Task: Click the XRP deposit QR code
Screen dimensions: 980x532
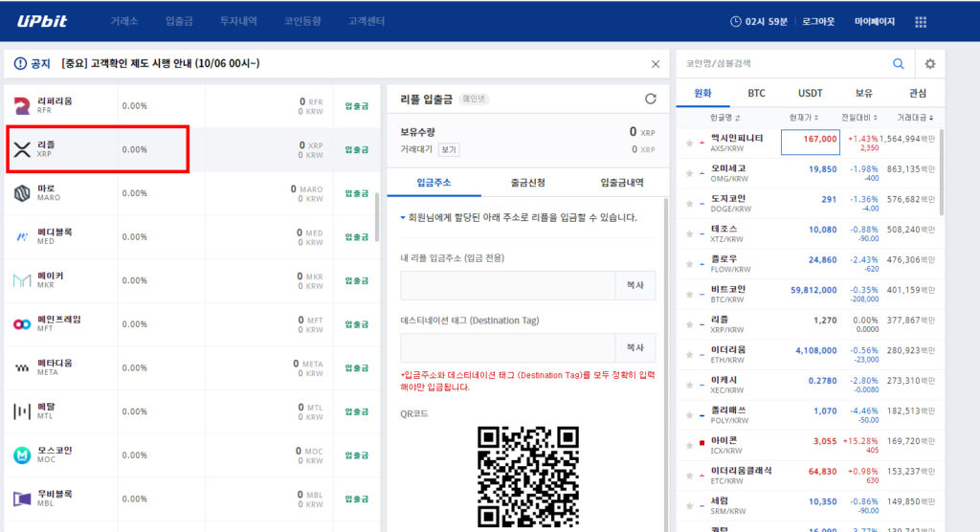Action: pos(528,477)
